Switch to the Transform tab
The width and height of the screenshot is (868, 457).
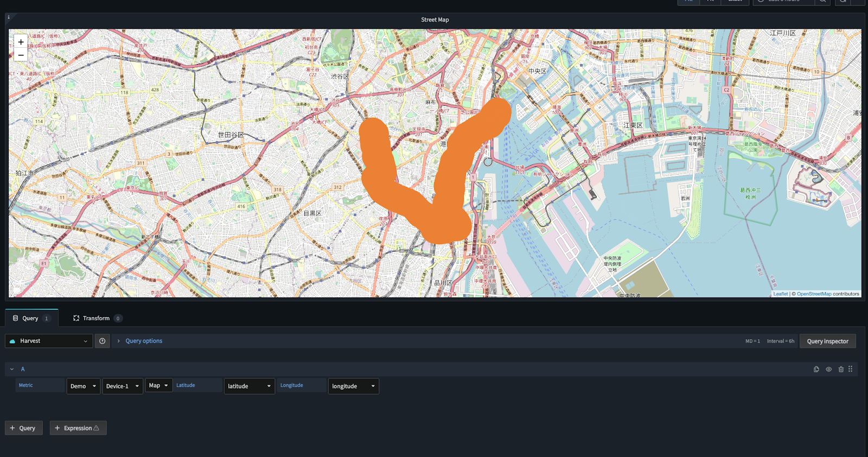click(96, 318)
